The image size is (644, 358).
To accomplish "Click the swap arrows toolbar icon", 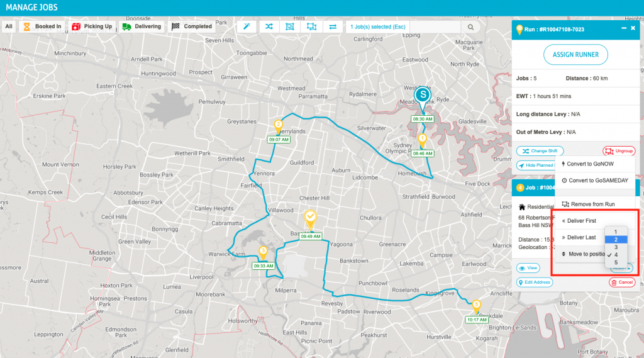I will tap(333, 26).
